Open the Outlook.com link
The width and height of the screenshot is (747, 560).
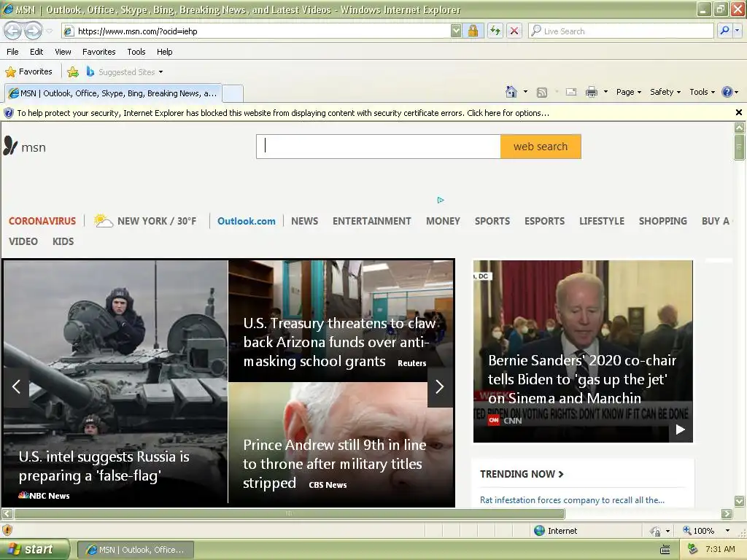click(x=247, y=222)
